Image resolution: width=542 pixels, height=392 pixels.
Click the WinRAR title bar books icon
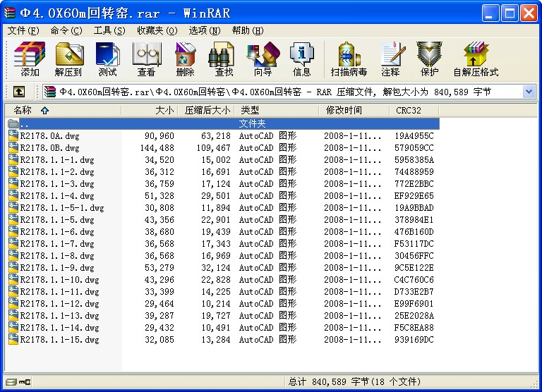click(10, 13)
